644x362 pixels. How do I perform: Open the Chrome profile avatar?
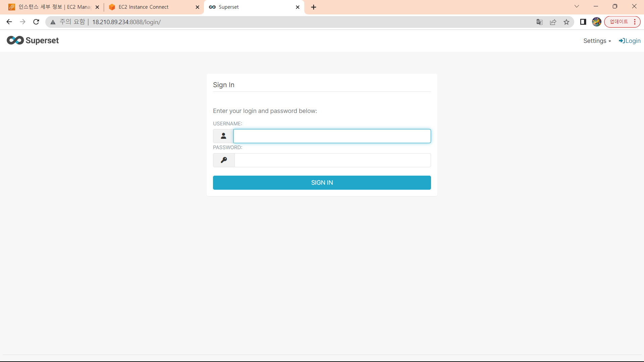click(x=596, y=22)
